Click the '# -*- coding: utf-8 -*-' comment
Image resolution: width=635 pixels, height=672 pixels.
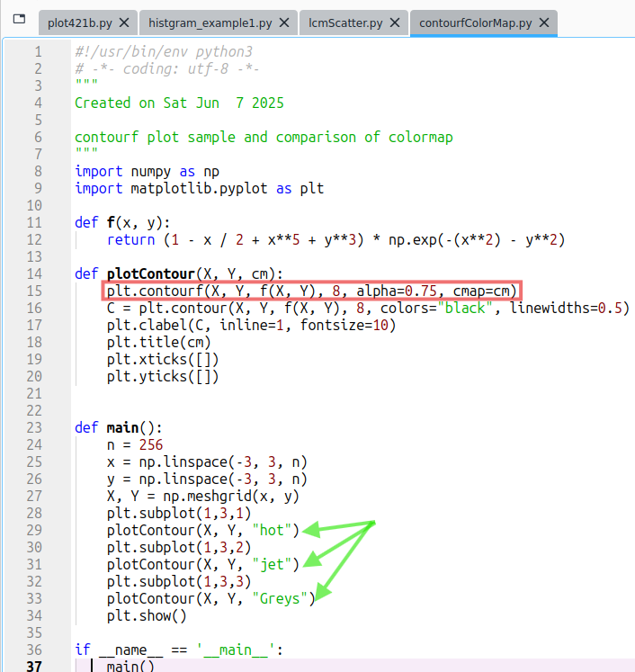[167, 69]
